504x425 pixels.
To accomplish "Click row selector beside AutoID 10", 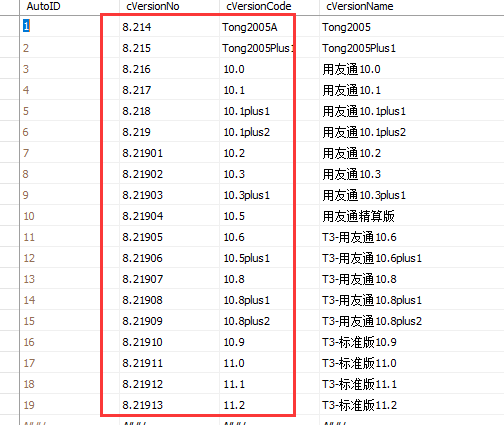I will [x=10, y=216].
